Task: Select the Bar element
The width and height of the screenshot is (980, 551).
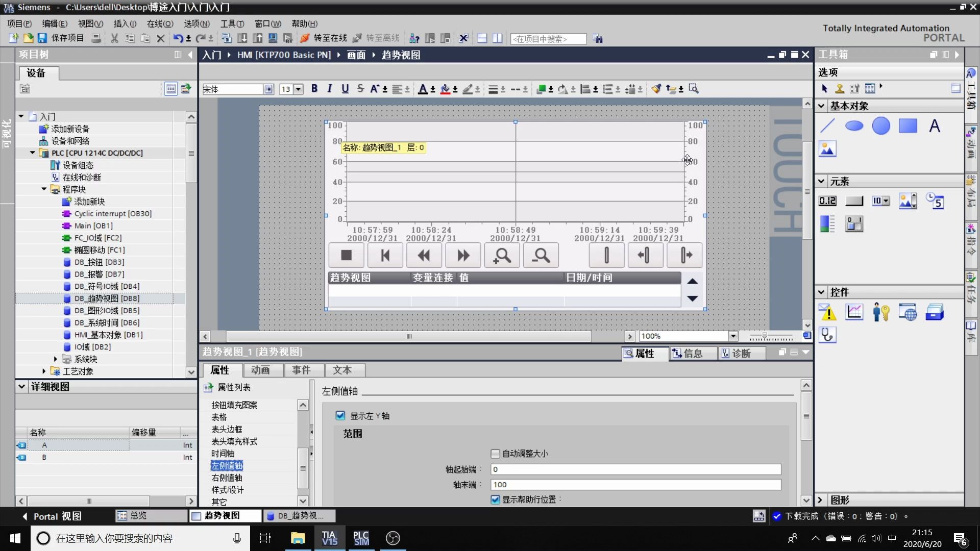Action: [827, 223]
